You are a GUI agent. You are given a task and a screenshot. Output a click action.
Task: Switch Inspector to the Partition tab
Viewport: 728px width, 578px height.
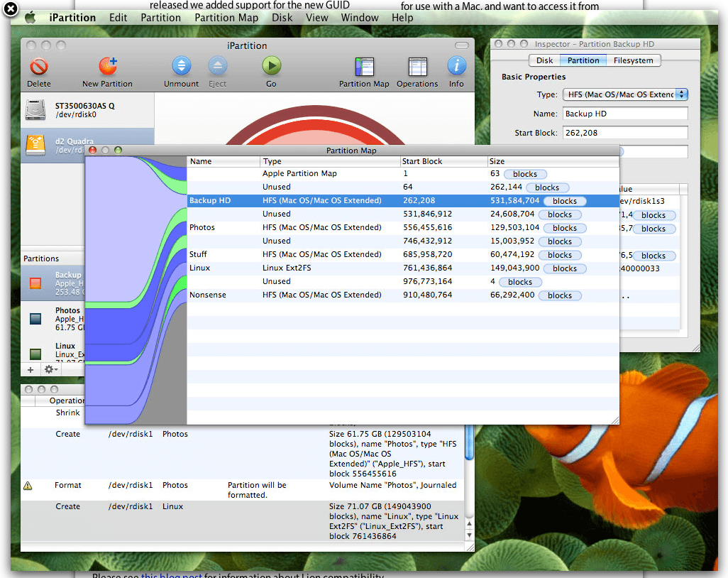click(x=583, y=60)
